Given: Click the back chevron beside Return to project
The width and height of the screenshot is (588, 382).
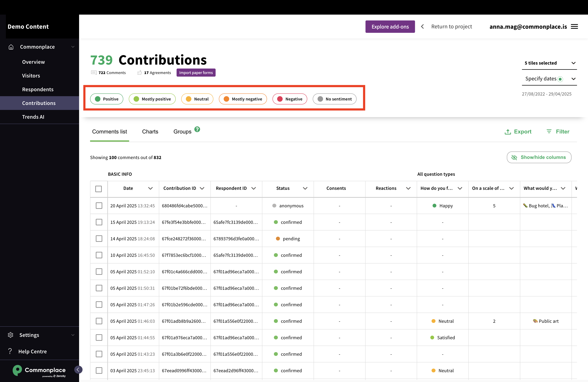Looking at the screenshot, I should 422,27.
